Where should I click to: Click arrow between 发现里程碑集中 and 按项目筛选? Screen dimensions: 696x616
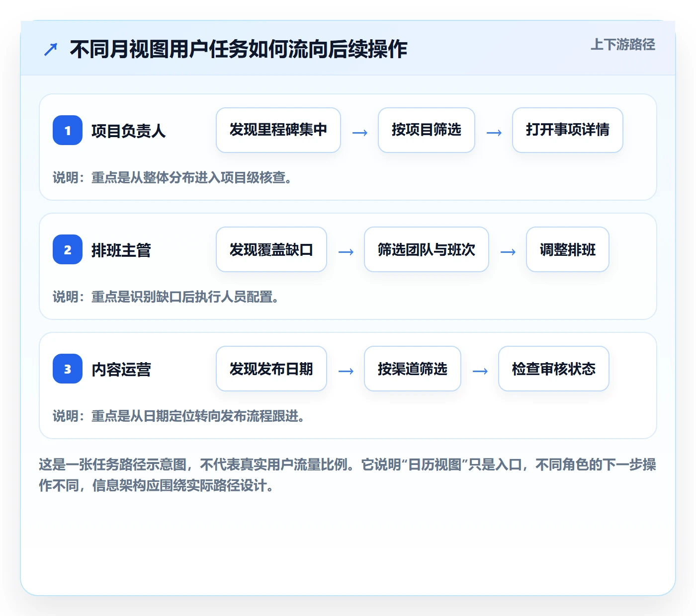[x=360, y=133]
